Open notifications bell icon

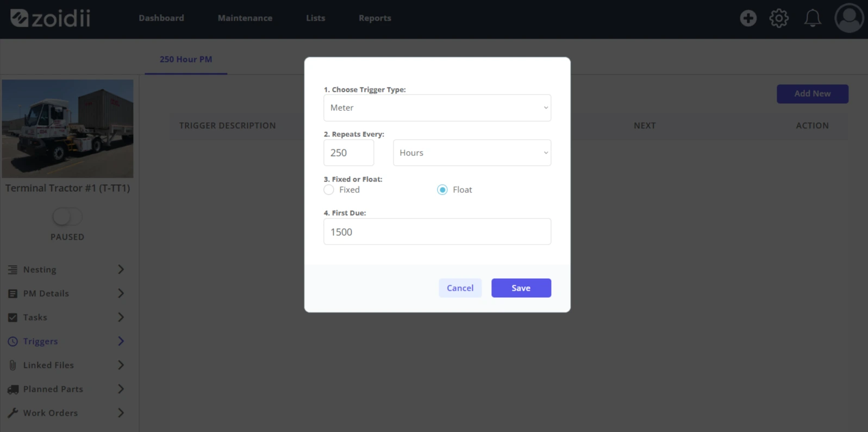coord(813,18)
